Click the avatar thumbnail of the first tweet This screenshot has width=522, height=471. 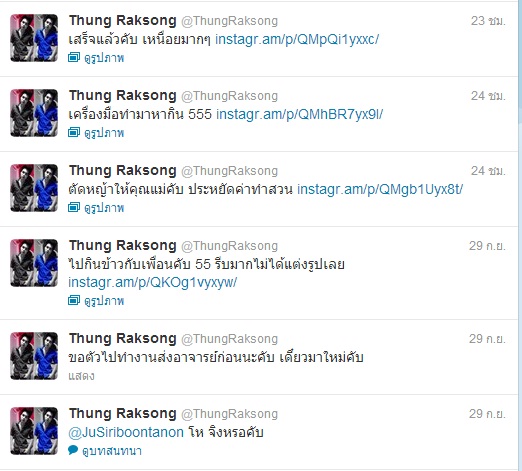coord(34,38)
